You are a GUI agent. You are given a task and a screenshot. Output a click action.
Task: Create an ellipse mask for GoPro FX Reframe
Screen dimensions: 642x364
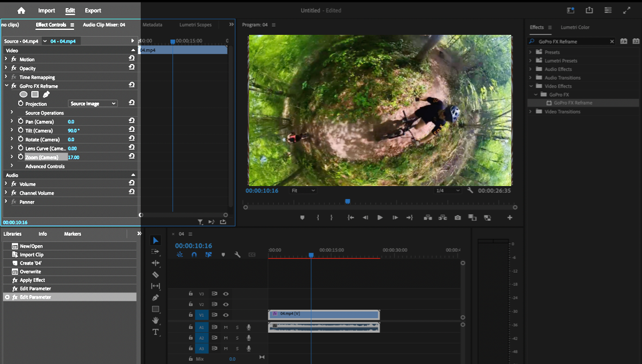click(x=24, y=95)
